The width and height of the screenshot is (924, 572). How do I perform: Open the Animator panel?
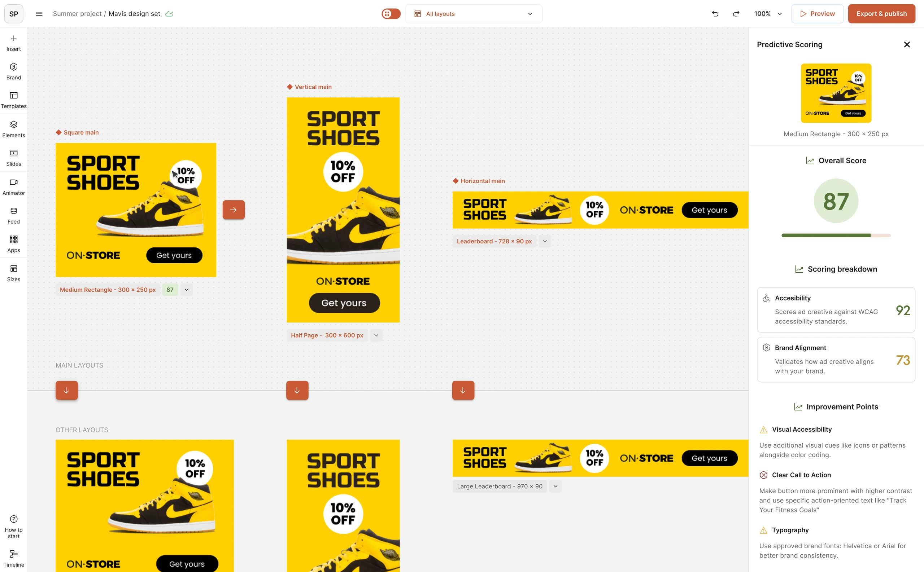pos(14,187)
